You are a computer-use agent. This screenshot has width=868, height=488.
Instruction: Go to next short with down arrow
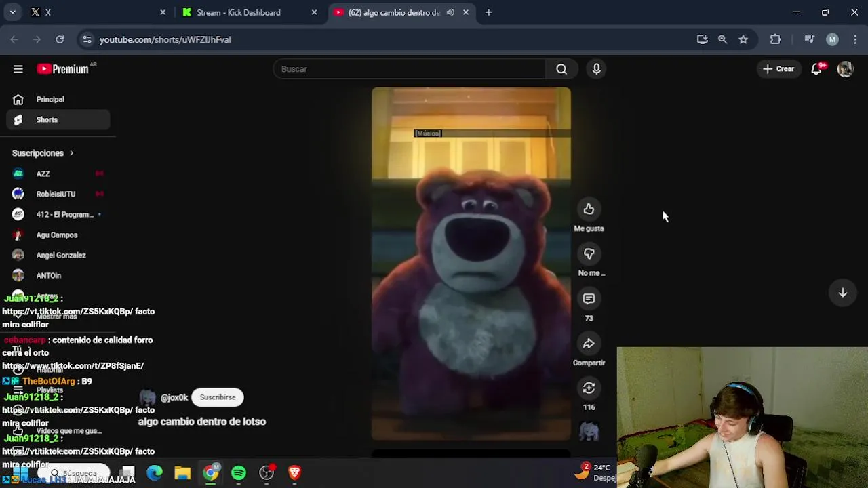click(x=842, y=293)
